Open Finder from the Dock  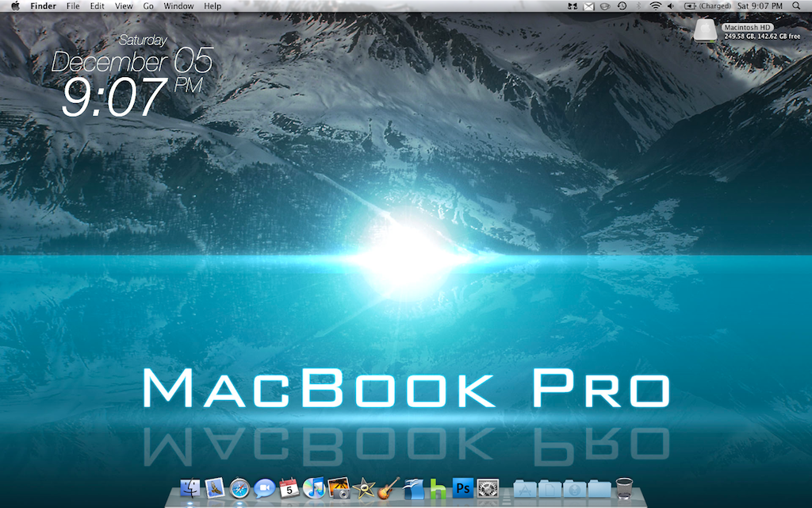coord(190,488)
